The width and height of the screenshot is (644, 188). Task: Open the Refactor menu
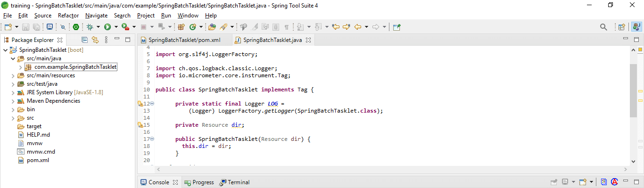point(68,16)
